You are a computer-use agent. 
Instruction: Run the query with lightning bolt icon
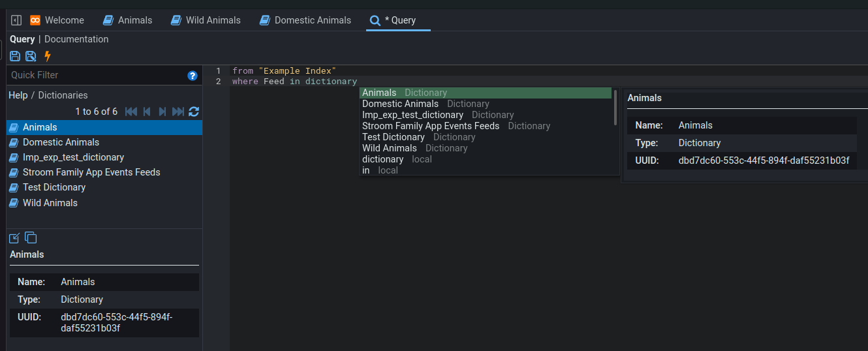[x=47, y=56]
